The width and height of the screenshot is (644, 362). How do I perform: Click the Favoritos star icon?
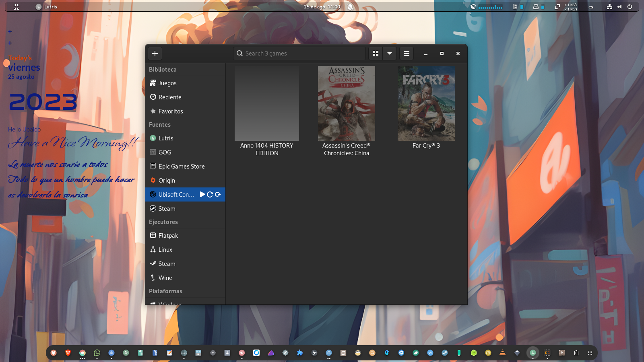point(153,111)
